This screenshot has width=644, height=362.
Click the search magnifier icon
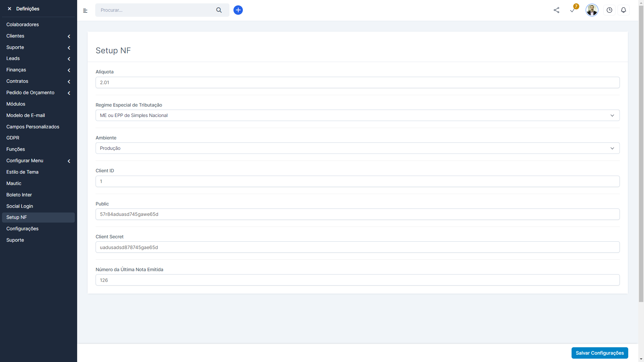[219, 10]
